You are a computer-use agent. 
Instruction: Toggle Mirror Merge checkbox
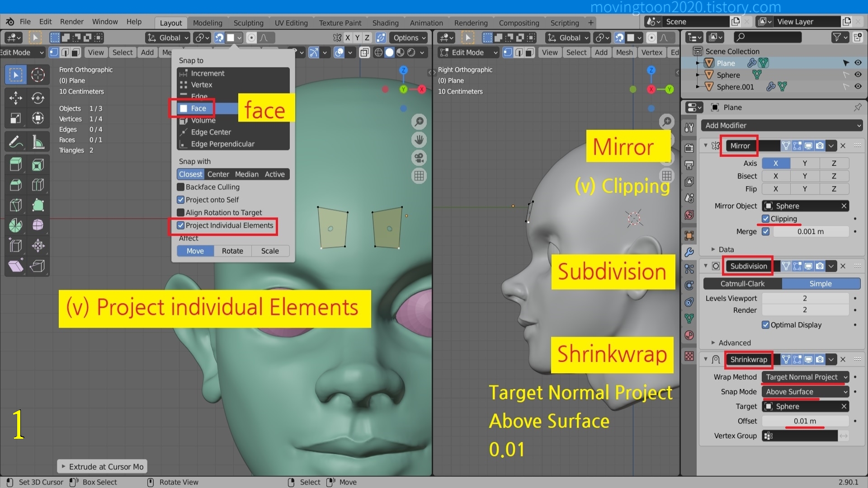pyautogui.click(x=765, y=231)
